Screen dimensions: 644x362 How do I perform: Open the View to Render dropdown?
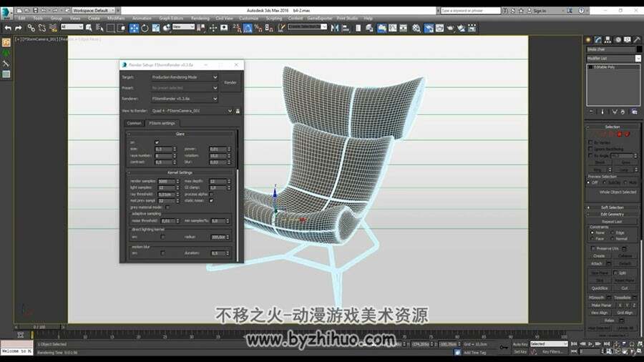click(x=192, y=111)
